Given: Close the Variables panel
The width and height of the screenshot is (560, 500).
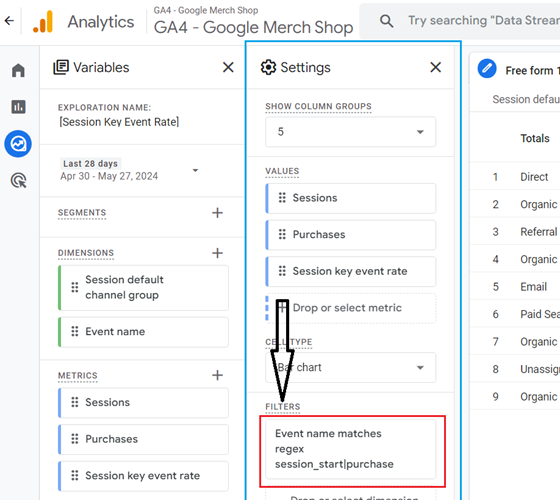Looking at the screenshot, I should (228, 67).
